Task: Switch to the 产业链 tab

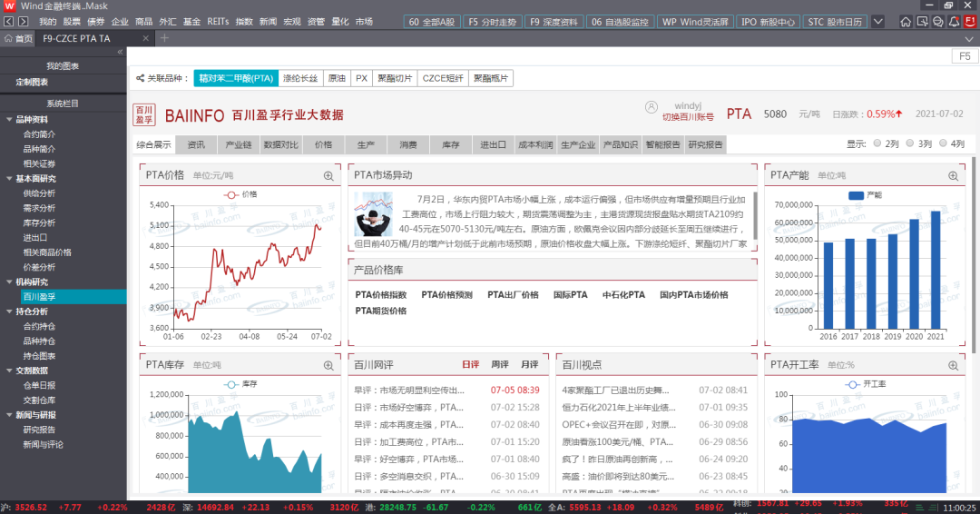Action: pos(239,144)
